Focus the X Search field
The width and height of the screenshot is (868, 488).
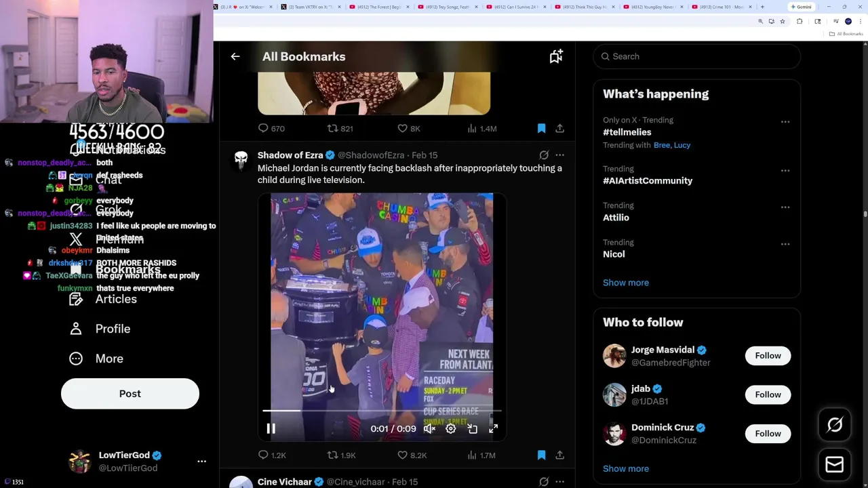coord(696,56)
